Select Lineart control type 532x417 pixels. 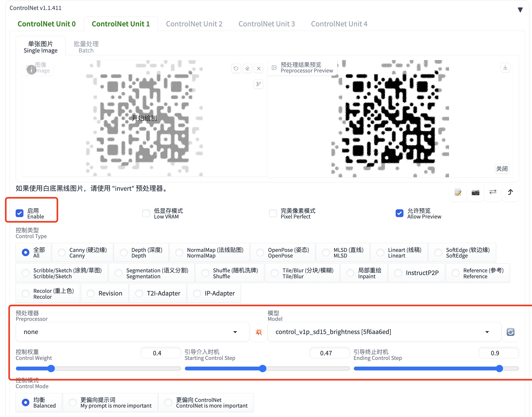399,252
